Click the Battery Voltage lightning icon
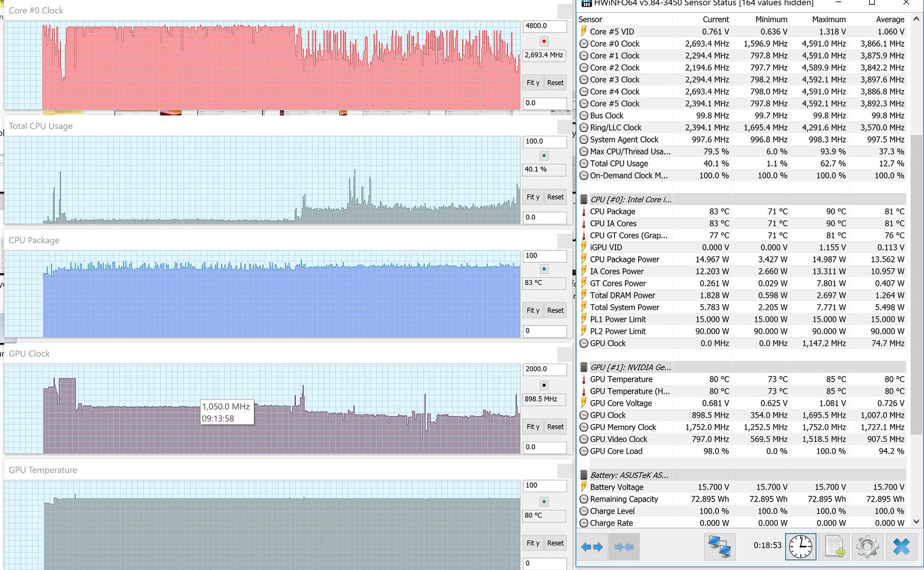Image resolution: width=924 pixels, height=570 pixels. click(584, 487)
